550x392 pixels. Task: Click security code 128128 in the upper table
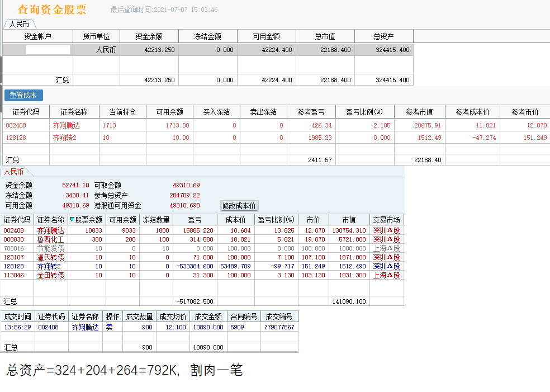tap(16, 138)
